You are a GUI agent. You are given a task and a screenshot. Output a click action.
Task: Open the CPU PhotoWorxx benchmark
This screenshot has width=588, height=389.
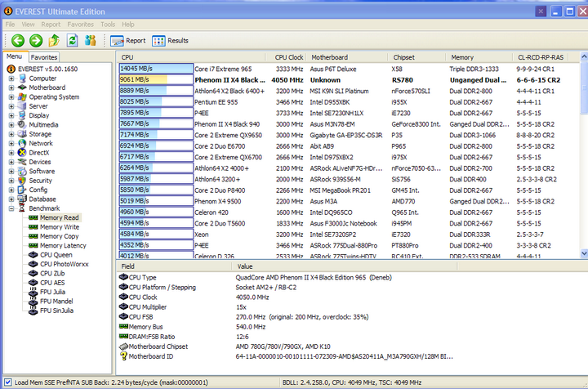65,264
